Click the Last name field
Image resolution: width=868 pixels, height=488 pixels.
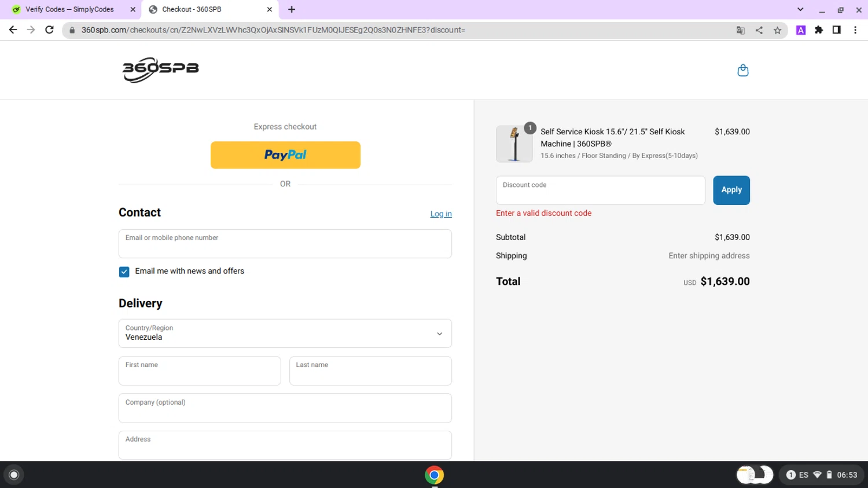tap(370, 370)
